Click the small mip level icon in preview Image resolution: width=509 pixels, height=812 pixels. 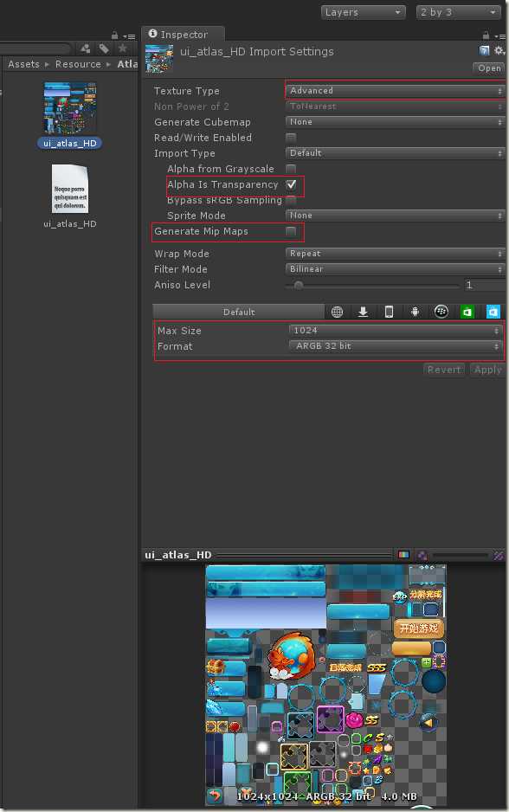coord(422,555)
